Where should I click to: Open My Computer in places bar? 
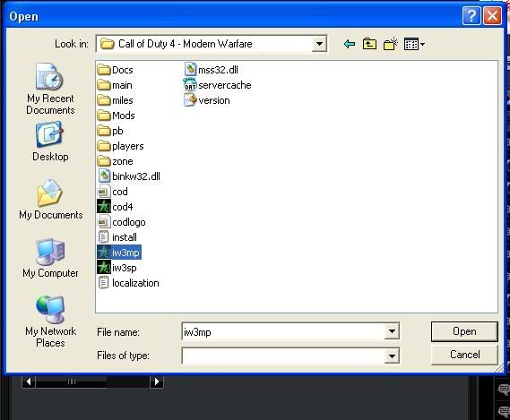tap(50, 259)
